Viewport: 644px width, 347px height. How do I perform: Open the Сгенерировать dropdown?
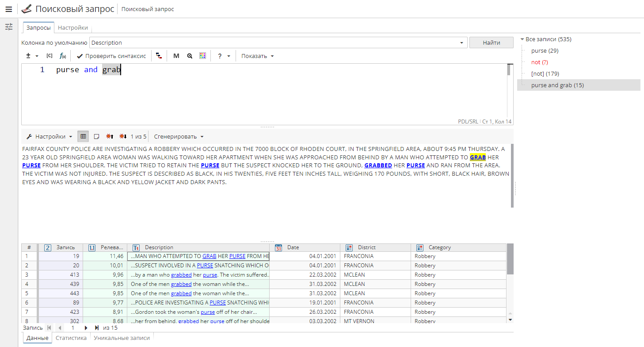(x=179, y=136)
